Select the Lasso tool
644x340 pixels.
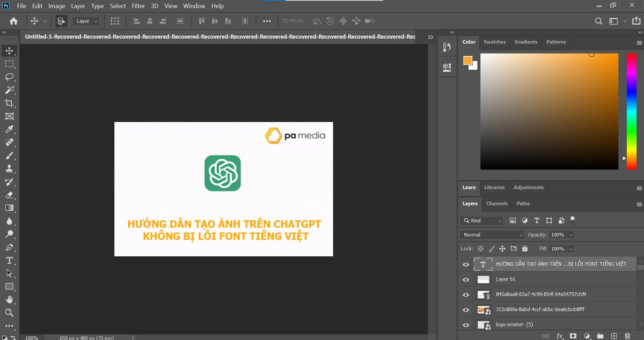click(9, 77)
